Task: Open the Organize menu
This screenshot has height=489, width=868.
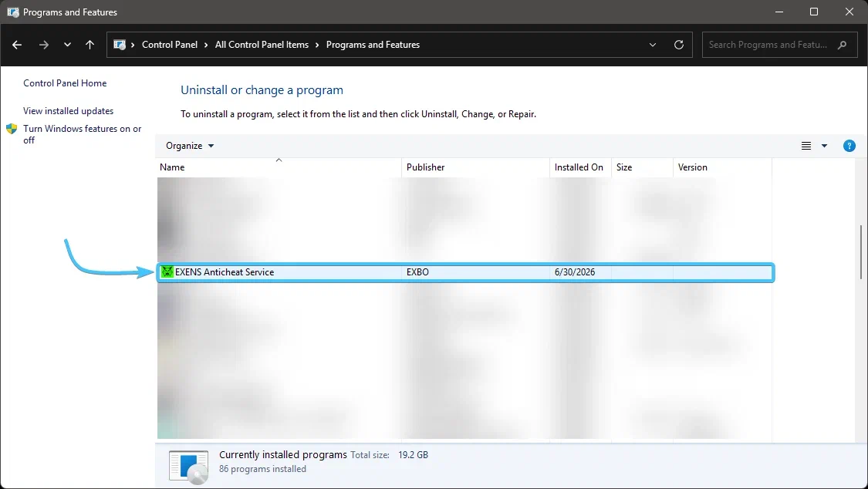Action: click(x=190, y=146)
